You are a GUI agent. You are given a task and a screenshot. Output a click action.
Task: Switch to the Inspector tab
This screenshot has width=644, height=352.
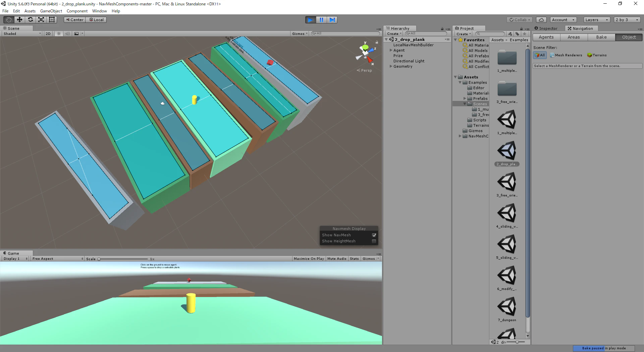(546, 28)
